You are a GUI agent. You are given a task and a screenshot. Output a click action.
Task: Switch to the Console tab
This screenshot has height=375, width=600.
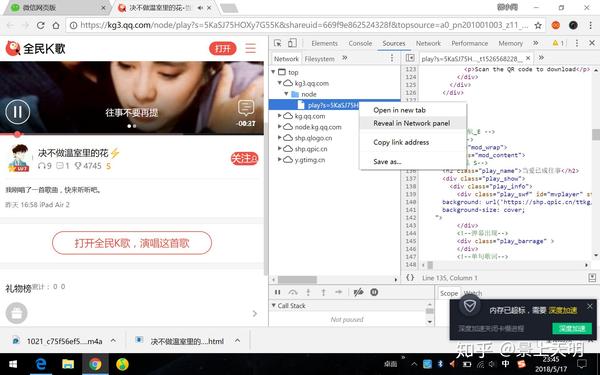360,43
